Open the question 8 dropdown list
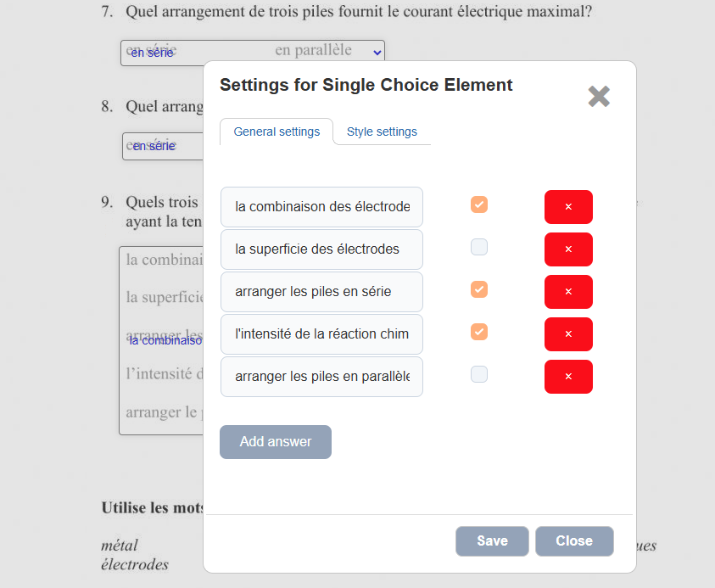715x588 pixels. 163,146
